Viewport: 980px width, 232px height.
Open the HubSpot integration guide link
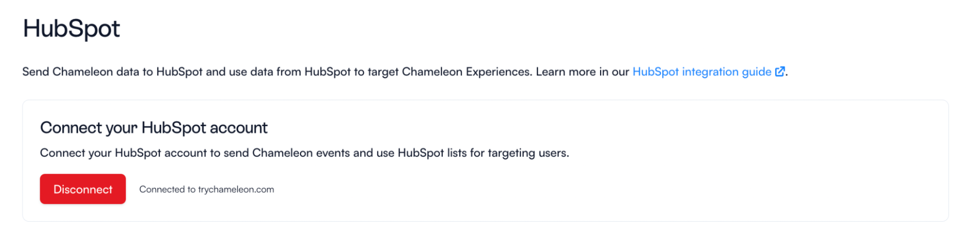(x=702, y=72)
